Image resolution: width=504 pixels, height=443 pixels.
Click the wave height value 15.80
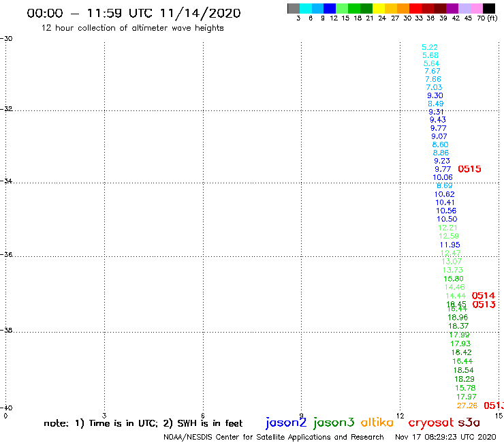pos(454,279)
